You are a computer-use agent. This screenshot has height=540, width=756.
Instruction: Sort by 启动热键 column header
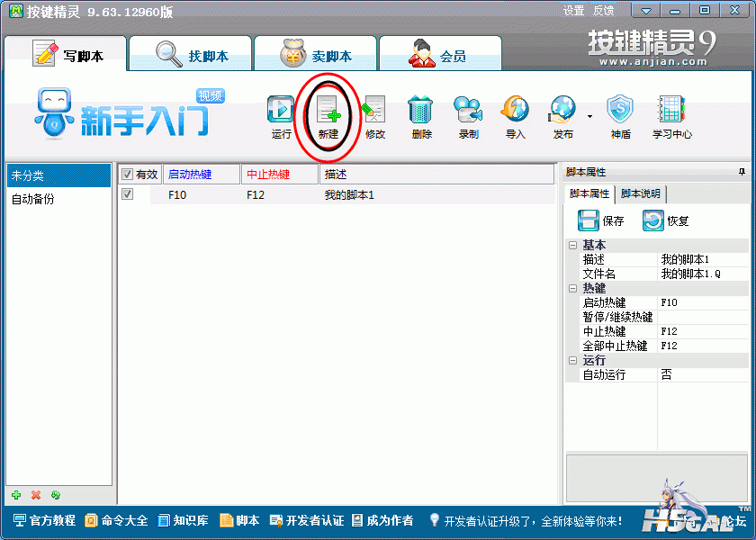pyautogui.click(x=201, y=174)
